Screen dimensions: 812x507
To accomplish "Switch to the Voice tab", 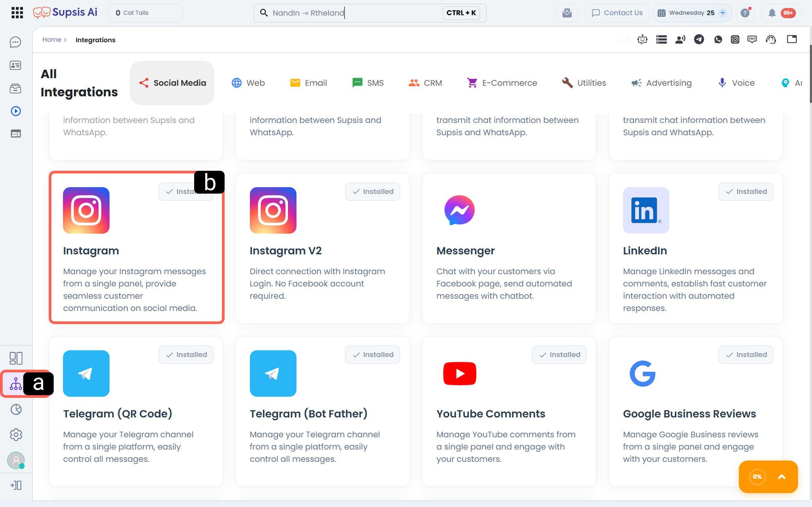I will 736,83.
